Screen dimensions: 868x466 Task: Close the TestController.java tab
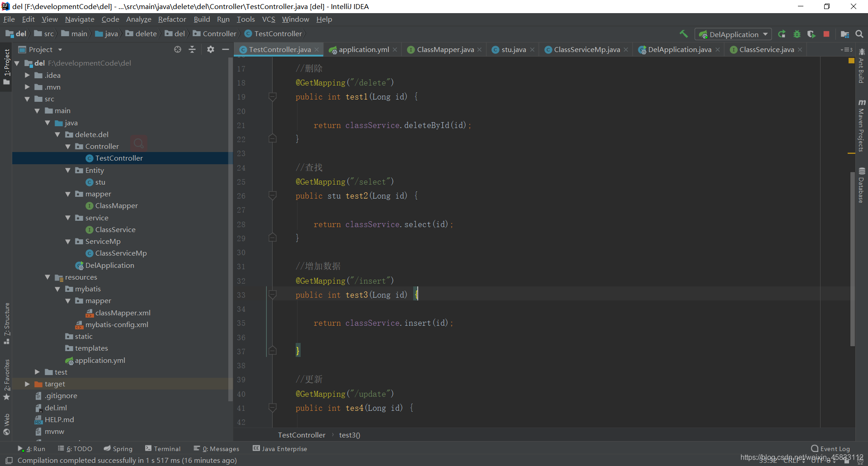click(x=317, y=50)
